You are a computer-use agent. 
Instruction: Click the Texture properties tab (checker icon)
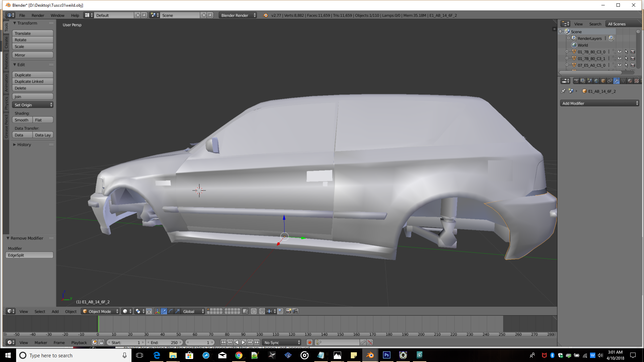[x=636, y=81]
